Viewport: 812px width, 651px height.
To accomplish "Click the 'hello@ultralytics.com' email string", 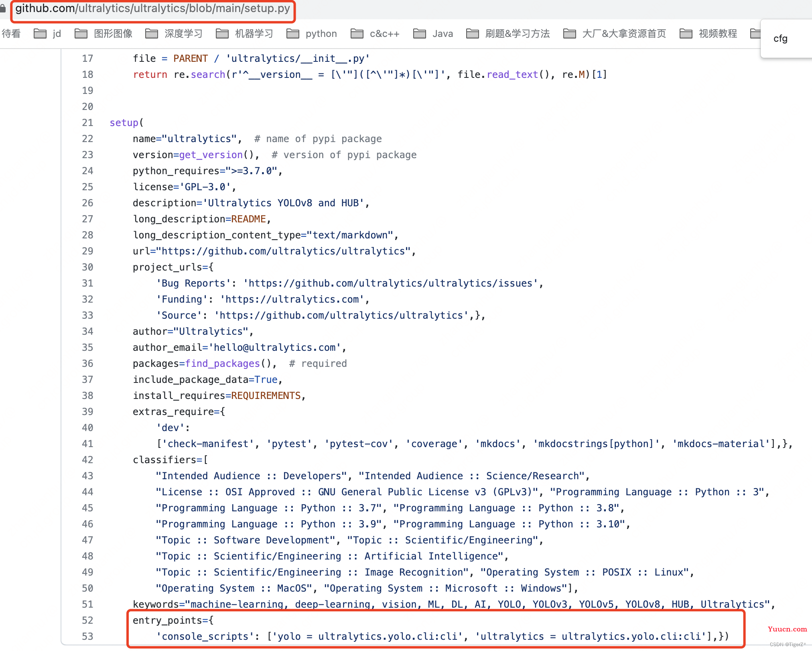I will click(274, 348).
